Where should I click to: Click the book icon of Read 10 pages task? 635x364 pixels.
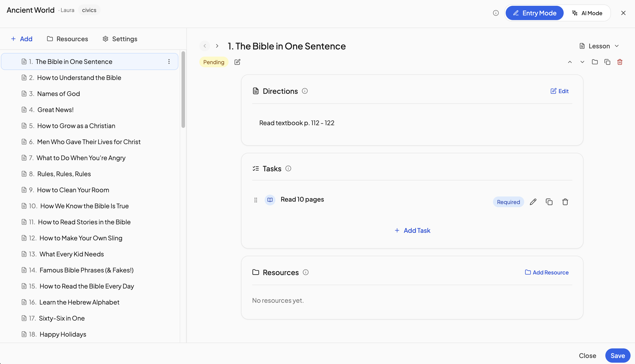point(270,200)
